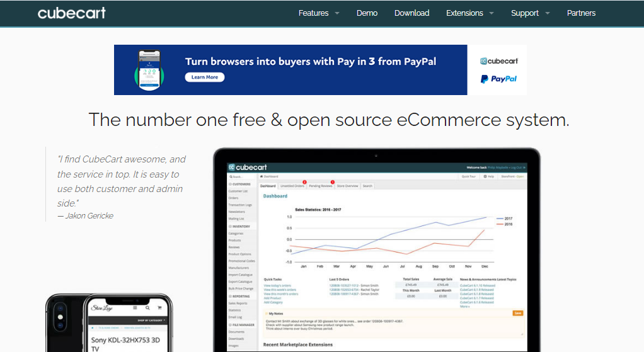Screen dimensions: 644x352
Task: Open the Support menu
Action: pyautogui.click(x=524, y=13)
